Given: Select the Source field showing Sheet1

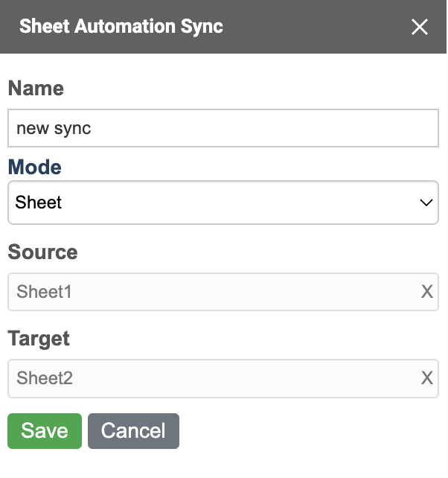Looking at the screenshot, I should click(x=223, y=292).
